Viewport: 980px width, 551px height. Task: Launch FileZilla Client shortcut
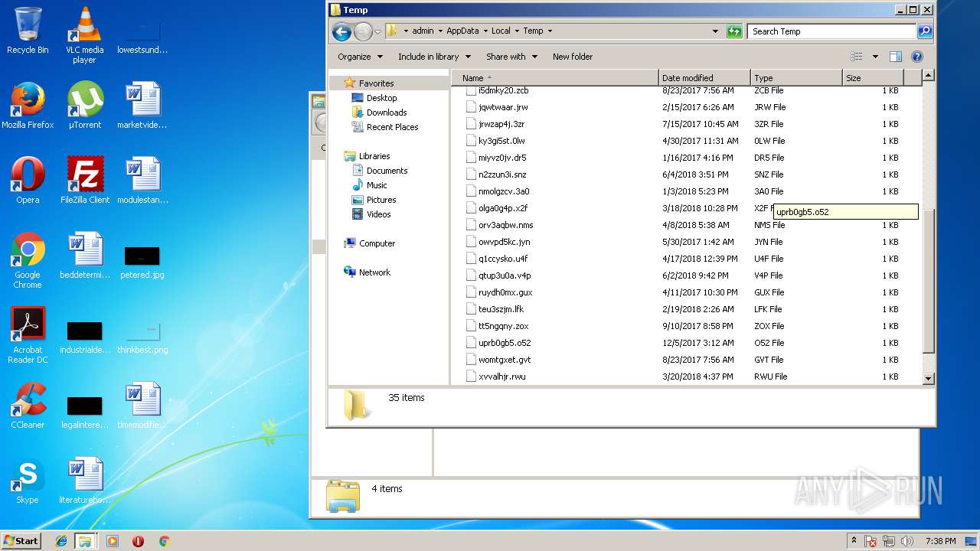84,180
